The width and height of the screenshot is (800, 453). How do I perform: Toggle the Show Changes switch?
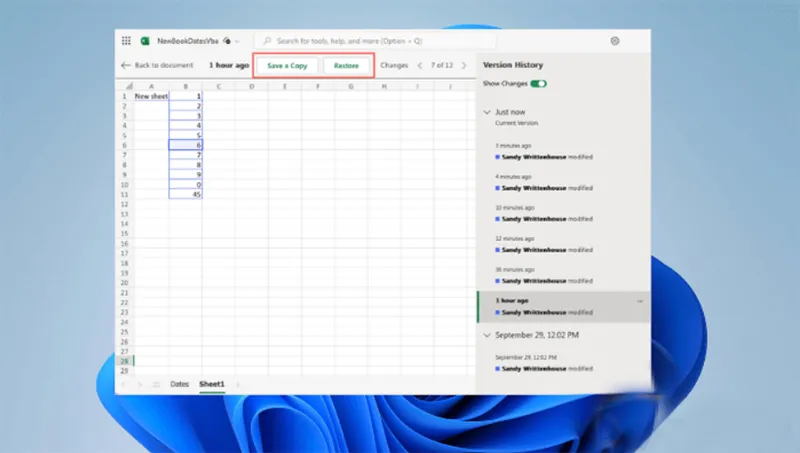pyautogui.click(x=538, y=84)
